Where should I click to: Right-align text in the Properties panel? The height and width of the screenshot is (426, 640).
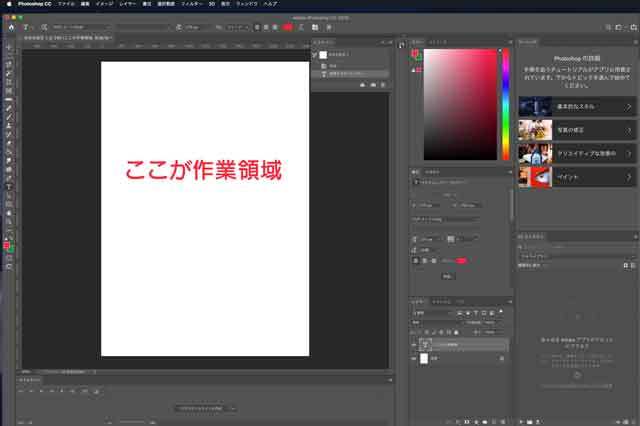(433, 260)
